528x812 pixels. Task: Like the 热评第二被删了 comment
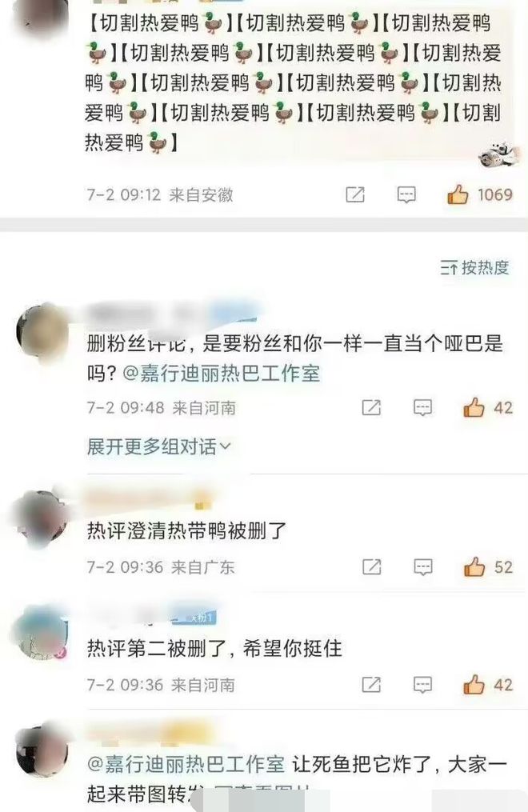coord(474,685)
